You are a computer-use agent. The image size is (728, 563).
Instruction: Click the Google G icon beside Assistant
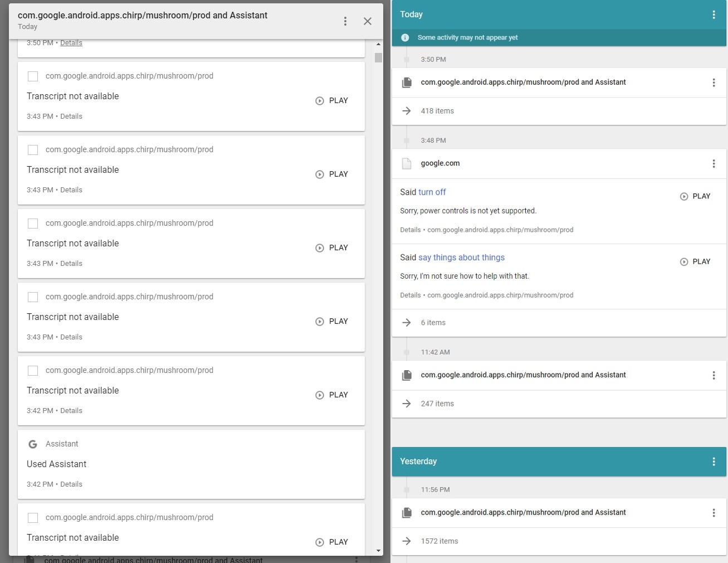click(x=33, y=444)
